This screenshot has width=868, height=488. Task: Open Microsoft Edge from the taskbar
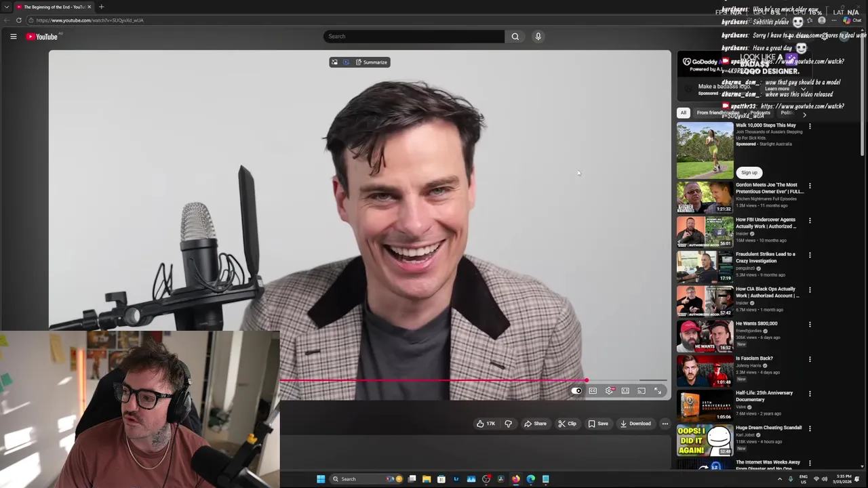(531, 479)
